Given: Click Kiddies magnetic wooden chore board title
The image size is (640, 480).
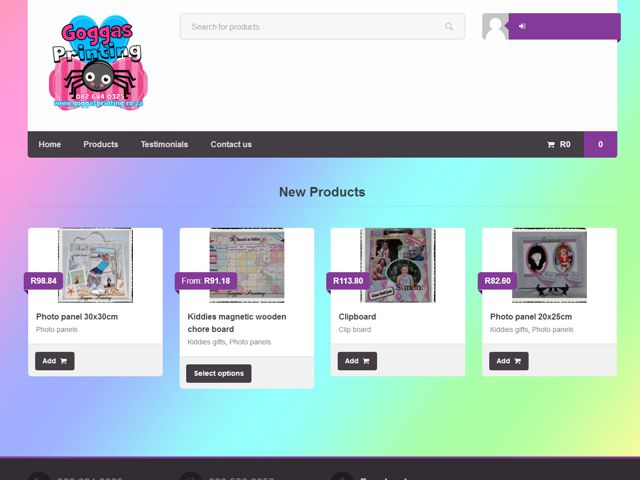Looking at the screenshot, I should click(x=237, y=323).
